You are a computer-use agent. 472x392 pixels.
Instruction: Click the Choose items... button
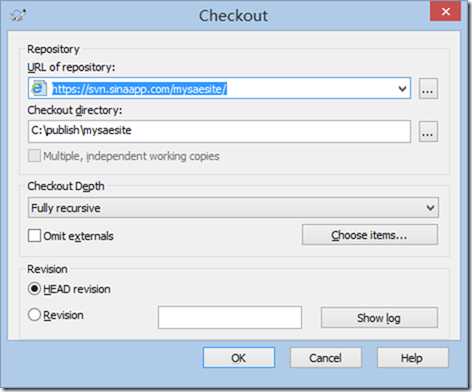click(x=370, y=235)
